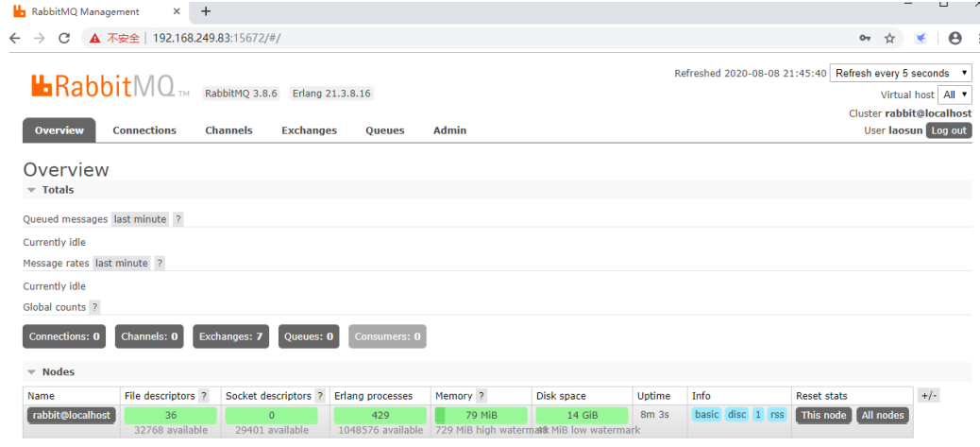Open the rabbit@localhost node link
This screenshot has height=447, width=980.
(x=71, y=415)
